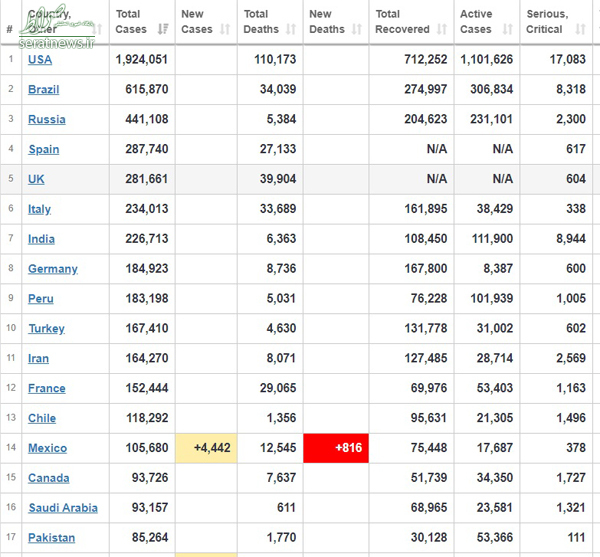The height and width of the screenshot is (557, 600).
Task: Select the Russia link
Action: [46, 120]
